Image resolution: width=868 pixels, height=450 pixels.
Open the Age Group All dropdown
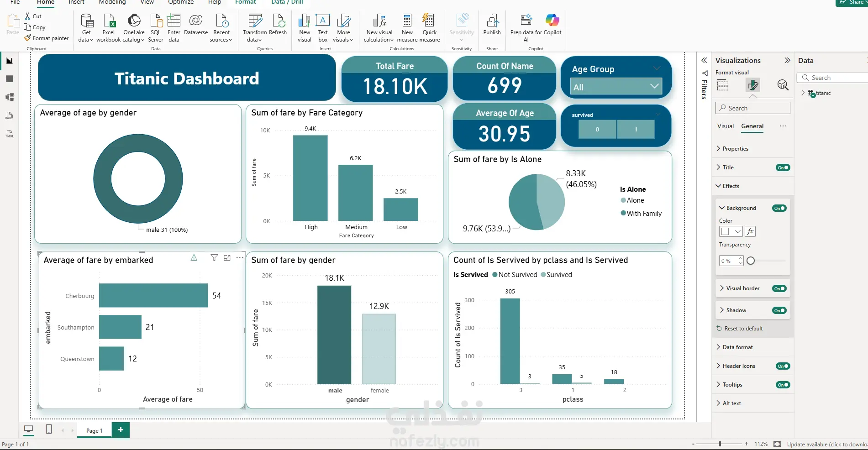[615, 86]
